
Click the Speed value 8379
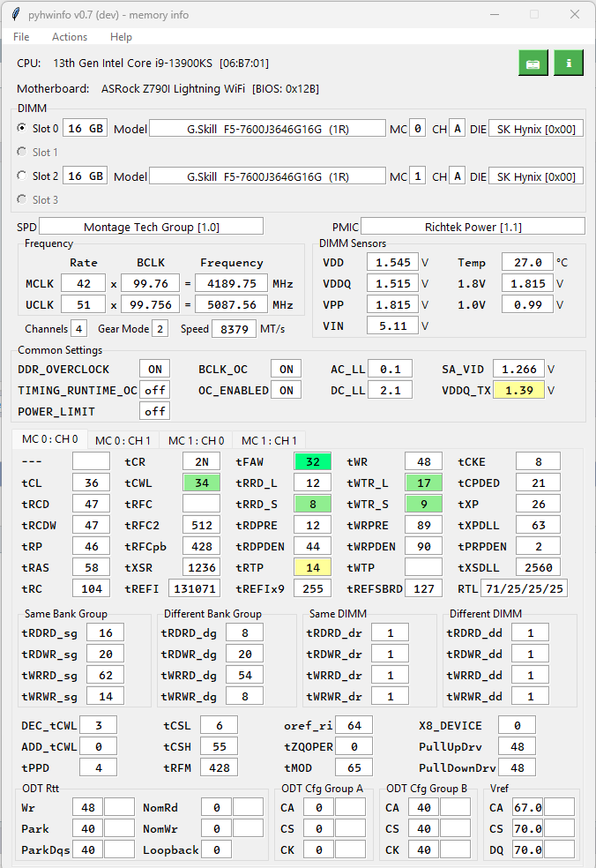[235, 329]
